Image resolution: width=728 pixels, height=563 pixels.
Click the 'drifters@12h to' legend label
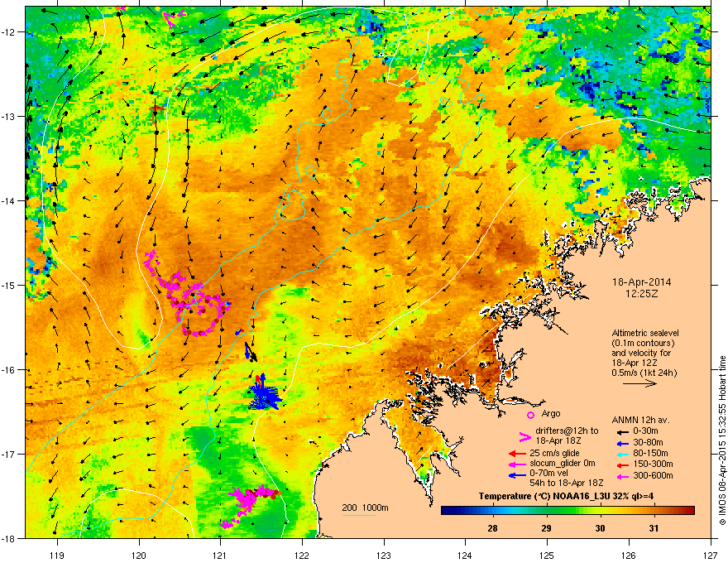[x=567, y=431]
